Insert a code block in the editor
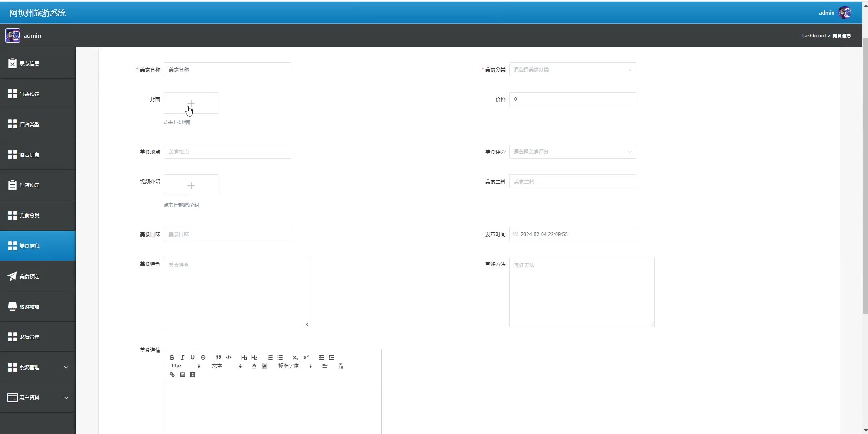Image resolution: width=868 pixels, height=434 pixels. coord(228,357)
